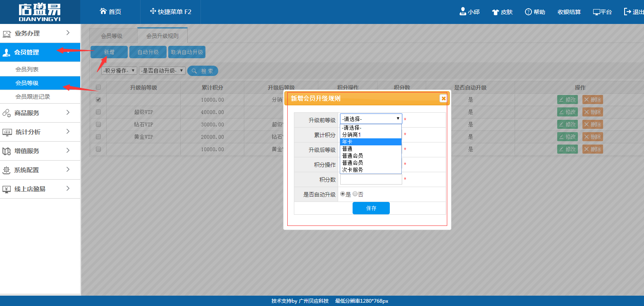Click the 店盈易 logo
The height and width of the screenshot is (306, 644).
click(40, 12)
